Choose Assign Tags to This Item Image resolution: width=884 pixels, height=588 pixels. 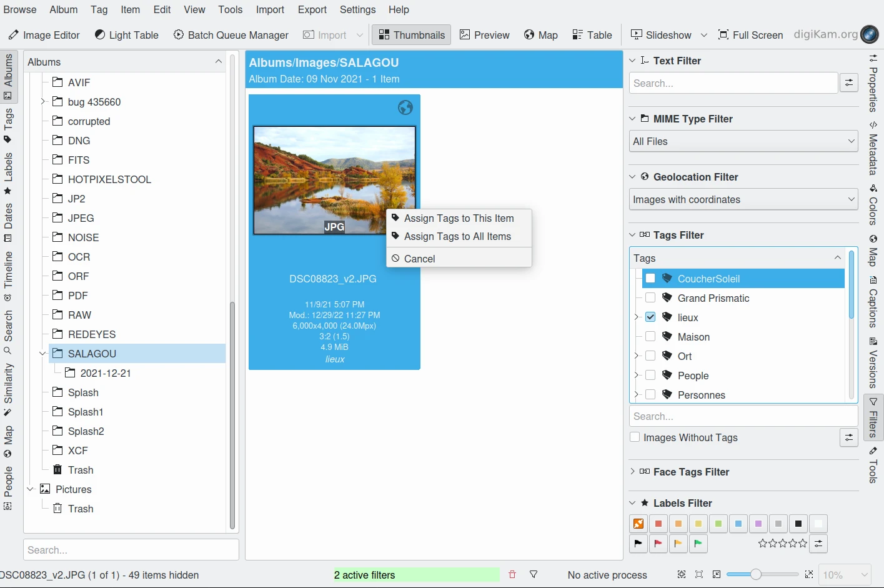459,218
